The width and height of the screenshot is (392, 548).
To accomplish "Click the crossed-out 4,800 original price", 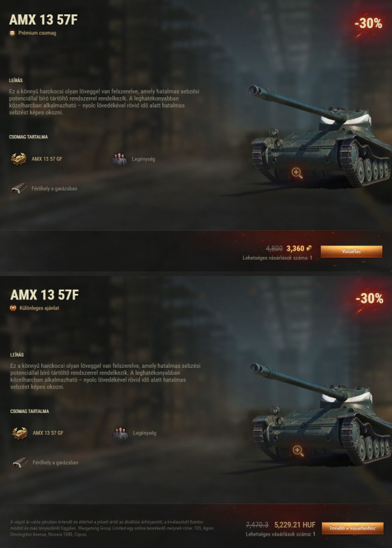I will tap(274, 249).
